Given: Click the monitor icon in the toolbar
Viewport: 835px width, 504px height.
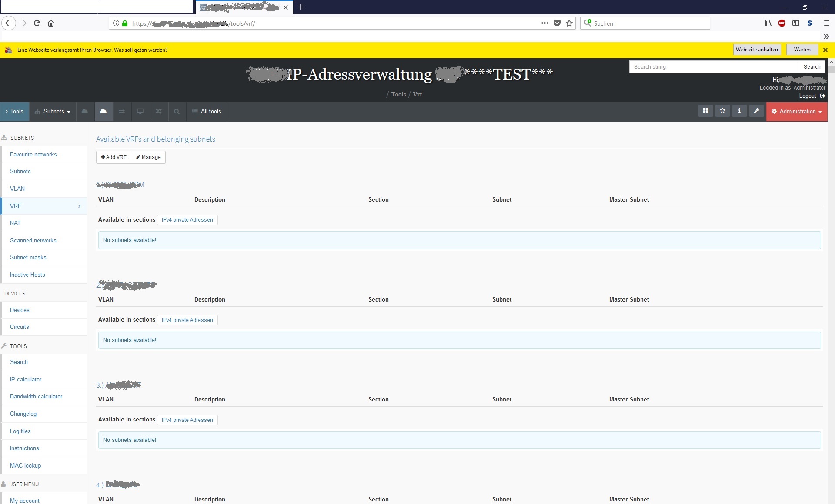Looking at the screenshot, I should coord(140,111).
